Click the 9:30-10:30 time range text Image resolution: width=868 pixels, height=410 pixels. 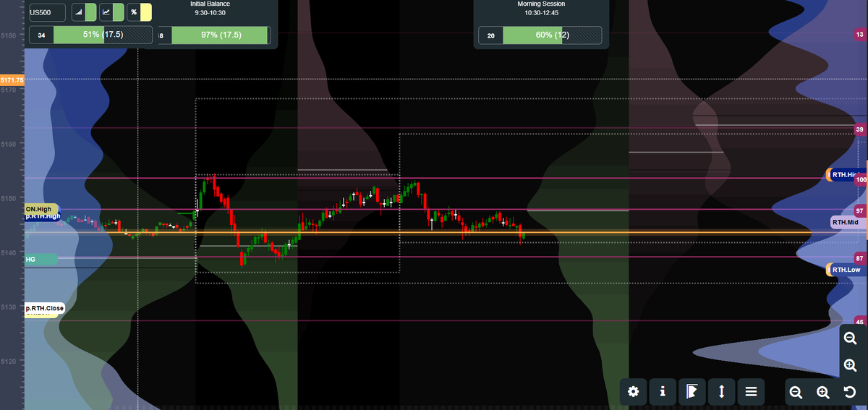210,14
